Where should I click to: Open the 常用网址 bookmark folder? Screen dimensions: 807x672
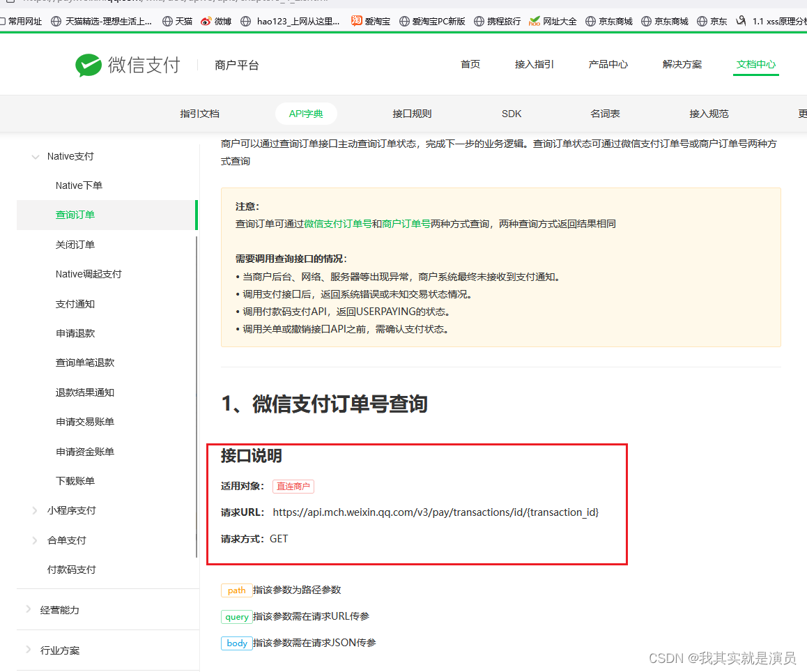click(21, 21)
